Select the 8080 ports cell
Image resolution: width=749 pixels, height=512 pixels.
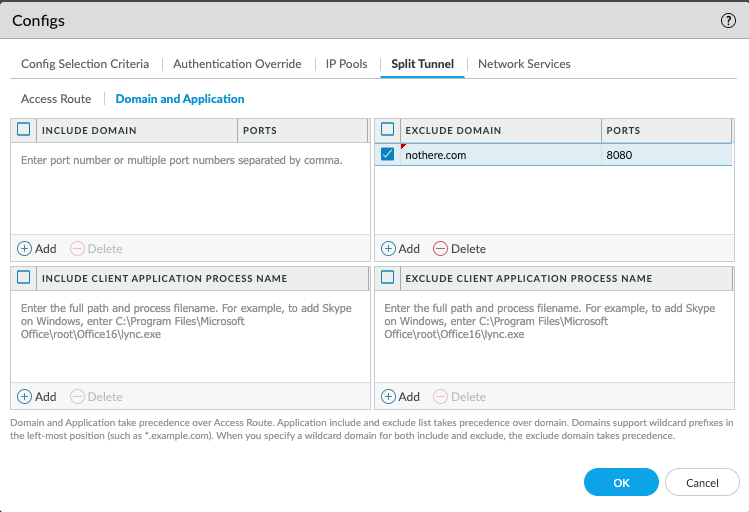click(666, 155)
